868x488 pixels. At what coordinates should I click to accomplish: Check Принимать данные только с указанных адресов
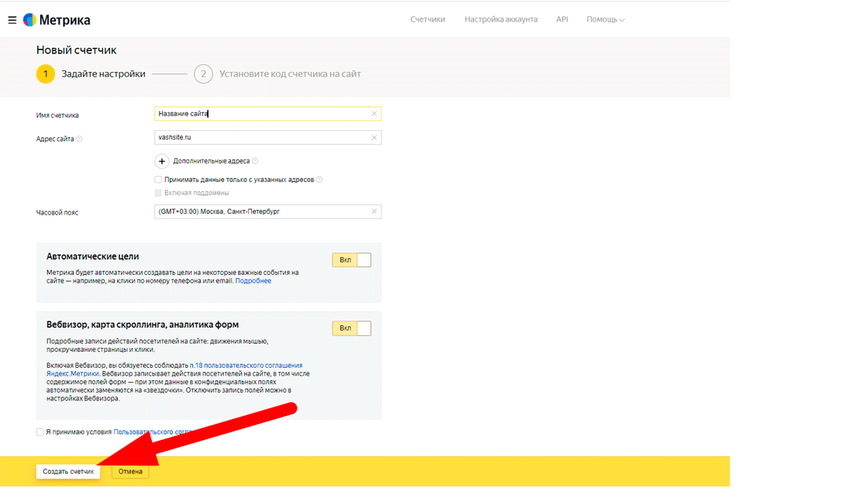click(x=158, y=180)
